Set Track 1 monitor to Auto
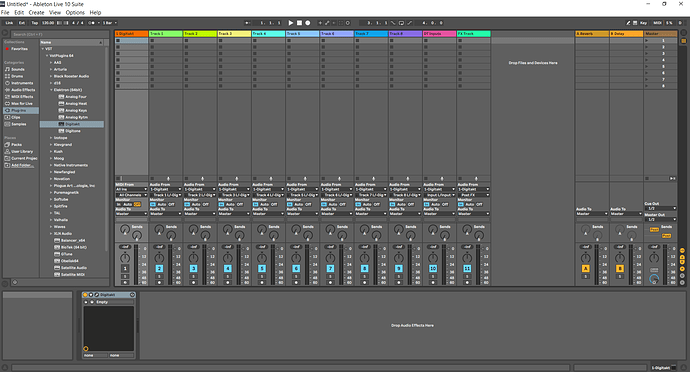 coord(162,205)
